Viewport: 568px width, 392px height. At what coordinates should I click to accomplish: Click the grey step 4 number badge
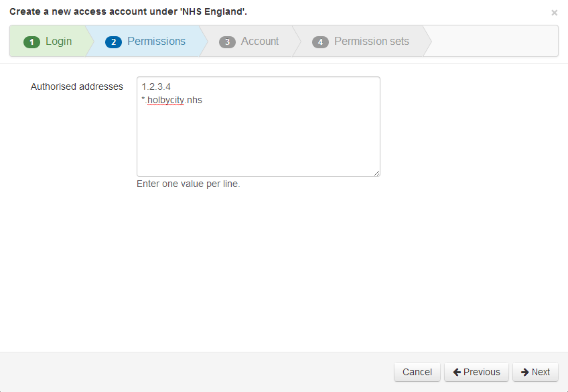321,42
